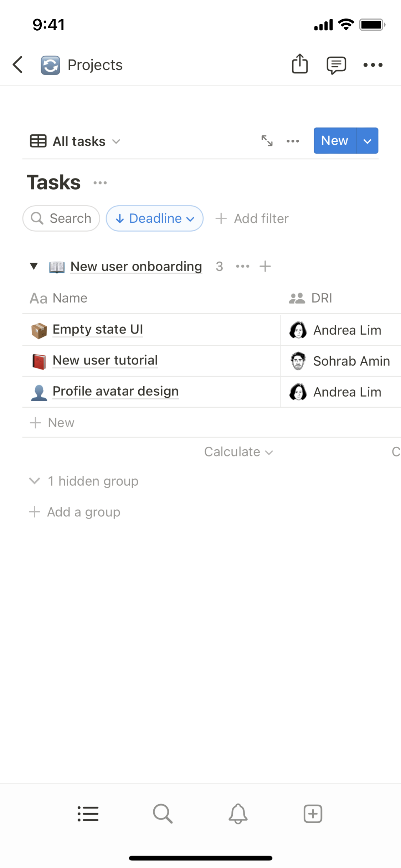Expand the database to full page

pos(267,141)
